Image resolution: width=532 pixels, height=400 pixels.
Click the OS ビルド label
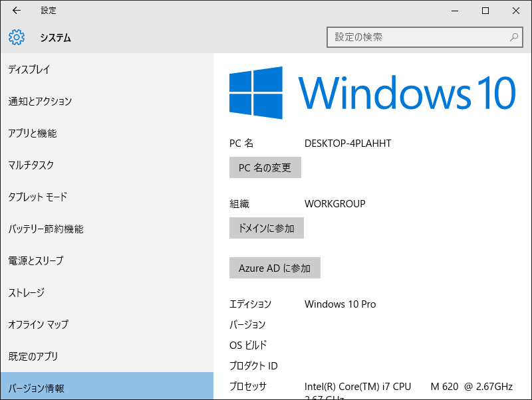(248, 345)
